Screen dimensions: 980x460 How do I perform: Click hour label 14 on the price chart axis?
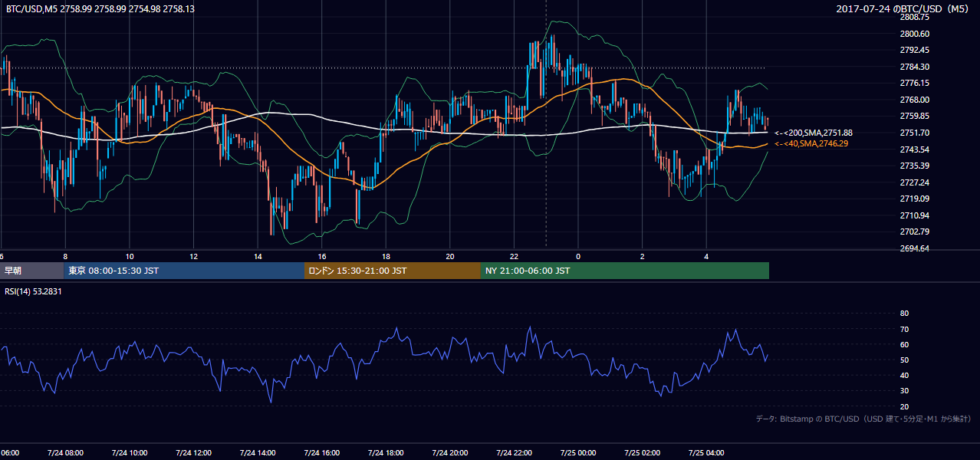pos(258,256)
